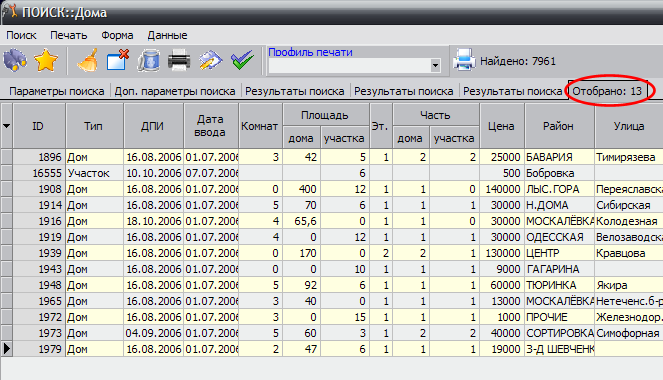
Task: Open the Форма menu
Action: click(117, 35)
